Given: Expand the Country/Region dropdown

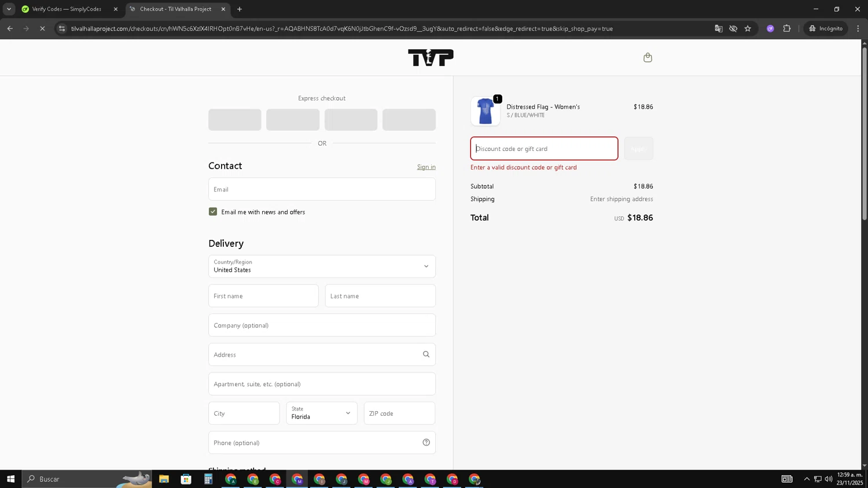Looking at the screenshot, I should 322,267.
